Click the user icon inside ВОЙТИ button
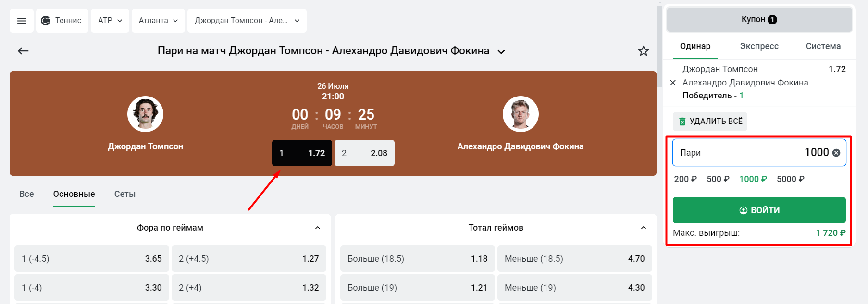The image size is (868, 304). click(744, 210)
